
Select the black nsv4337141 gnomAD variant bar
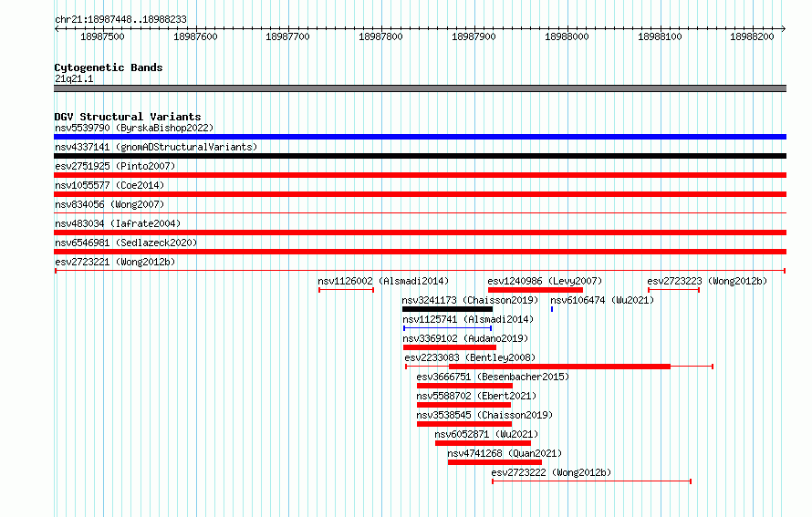click(420, 156)
